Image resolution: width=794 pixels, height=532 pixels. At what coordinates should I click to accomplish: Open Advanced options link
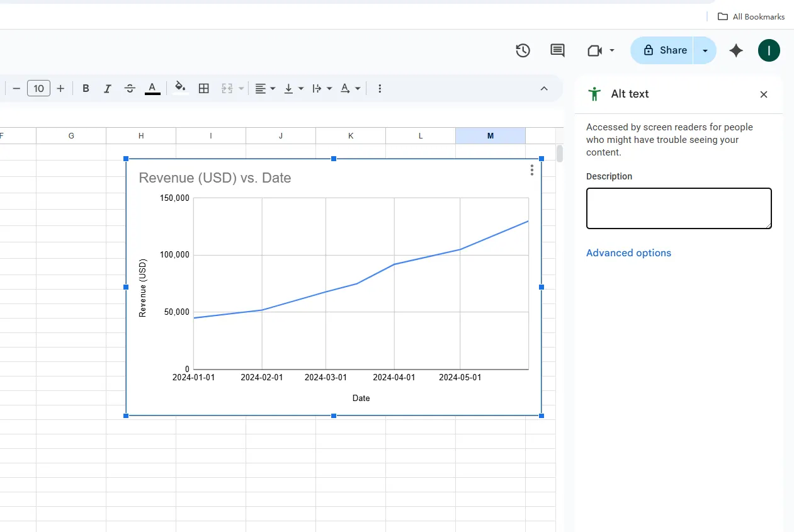(x=628, y=253)
